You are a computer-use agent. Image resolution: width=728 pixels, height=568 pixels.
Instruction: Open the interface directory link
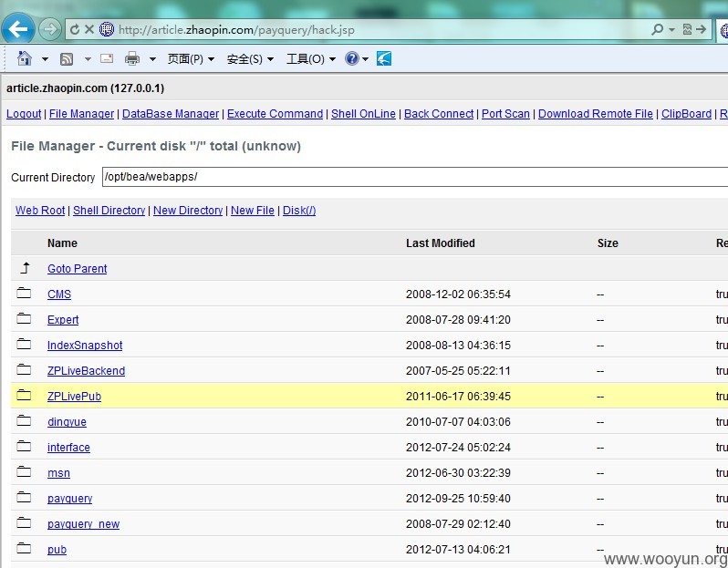(x=68, y=448)
